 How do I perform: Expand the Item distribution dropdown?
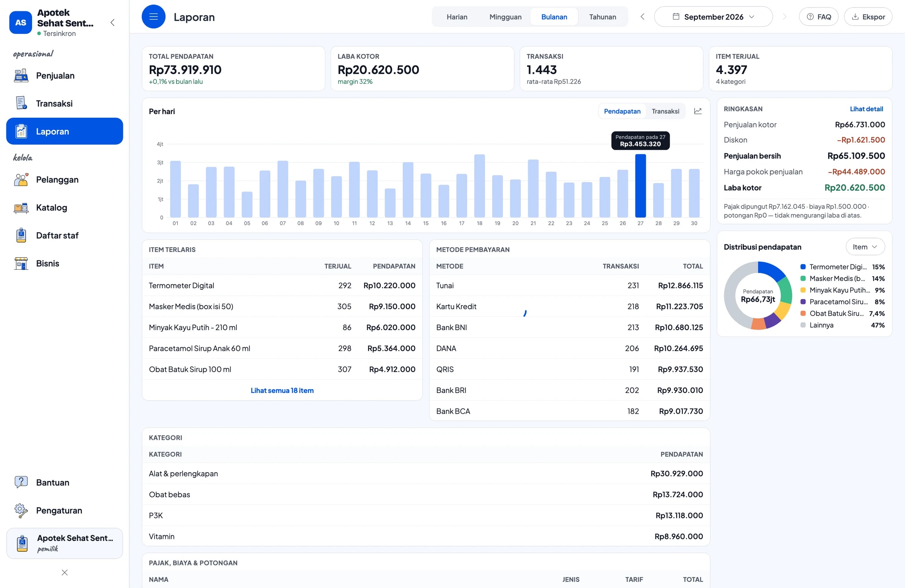(865, 247)
